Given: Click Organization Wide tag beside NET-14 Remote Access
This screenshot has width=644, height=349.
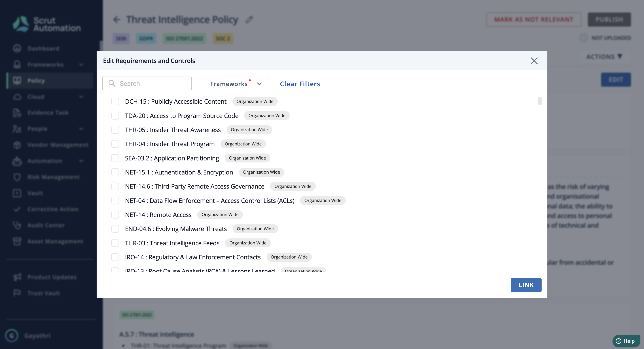Looking at the screenshot, I should tap(220, 214).
